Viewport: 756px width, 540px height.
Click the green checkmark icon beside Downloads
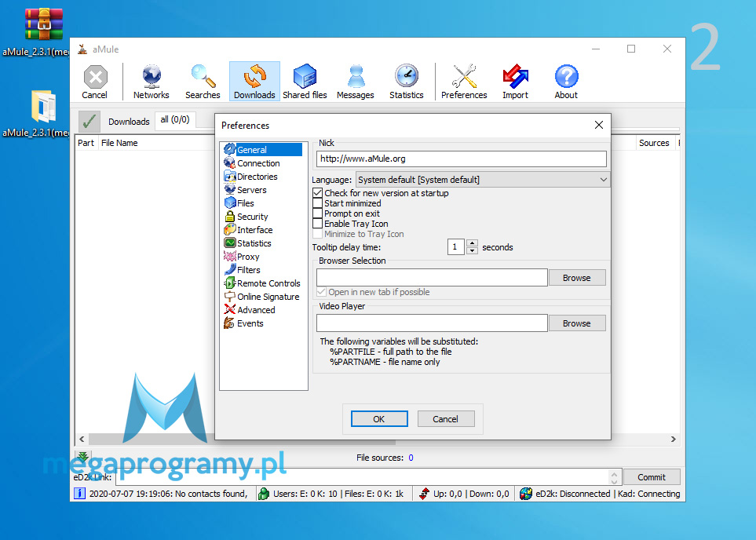89,122
